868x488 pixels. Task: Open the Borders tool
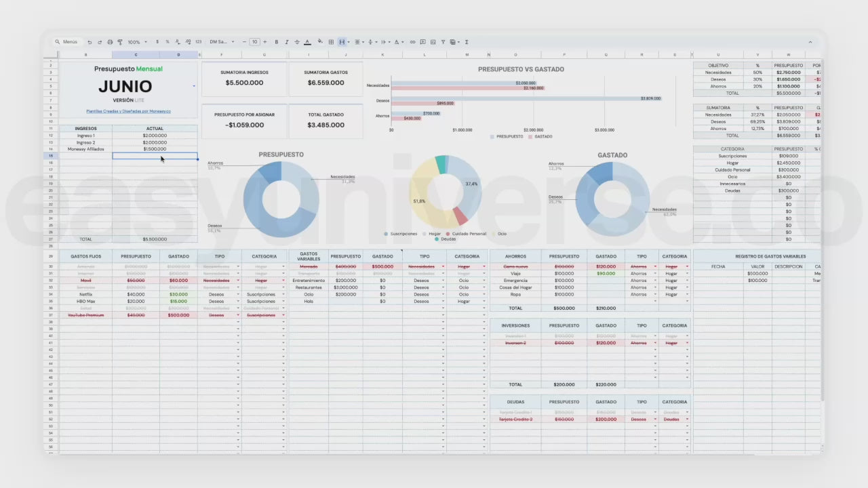pyautogui.click(x=332, y=42)
